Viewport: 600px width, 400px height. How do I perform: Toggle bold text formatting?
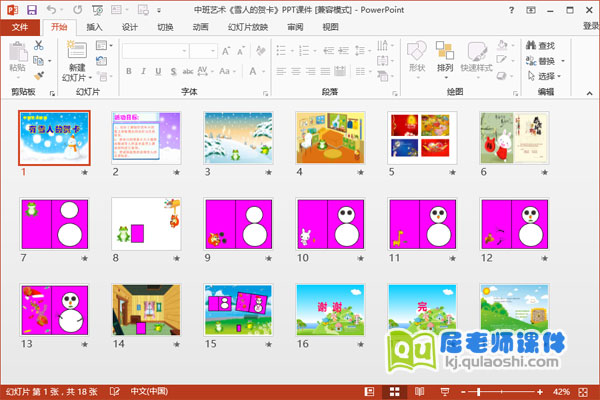(x=129, y=71)
